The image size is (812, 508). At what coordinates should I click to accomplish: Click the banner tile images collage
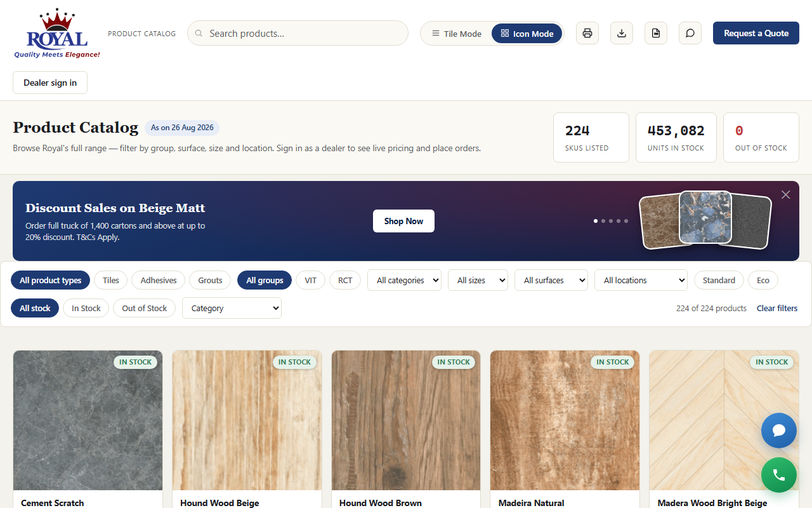point(705,220)
